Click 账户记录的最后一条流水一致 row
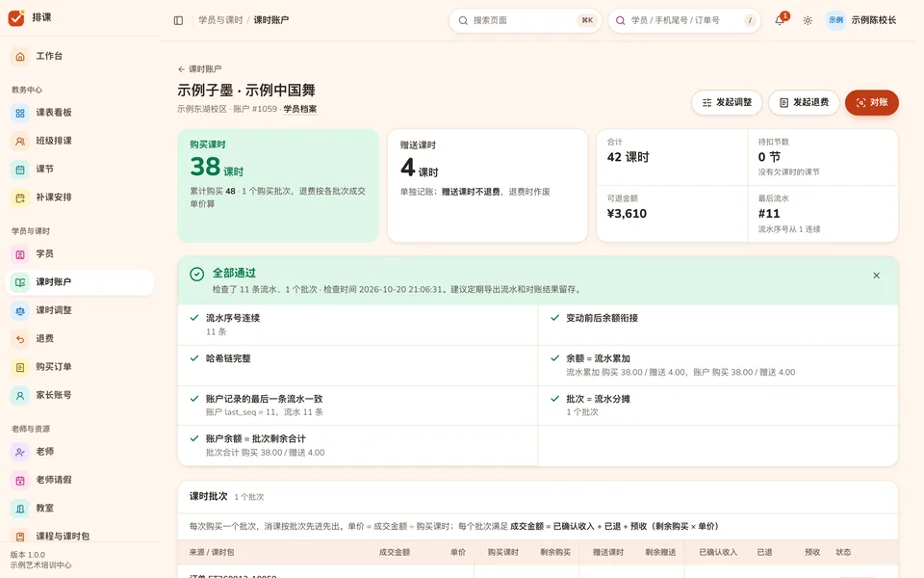This screenshot has height=578, width=924. tap(358, 406)
